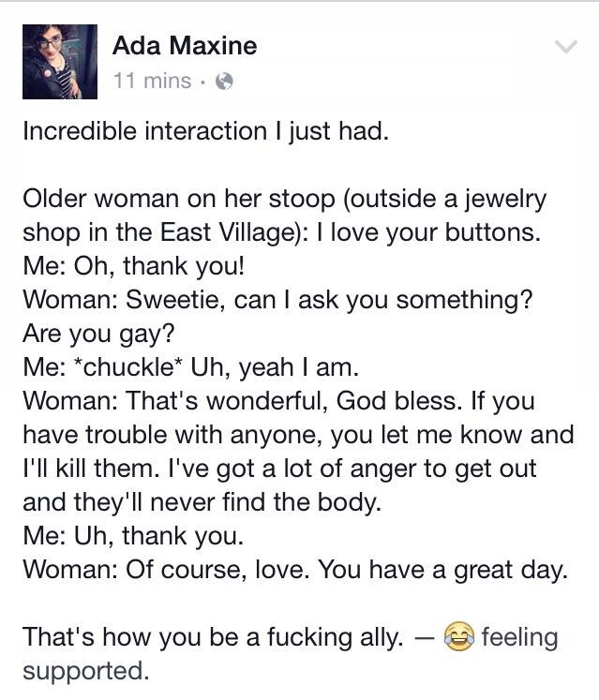
Task: Click the "supported." status text
Action: [85, 671]
